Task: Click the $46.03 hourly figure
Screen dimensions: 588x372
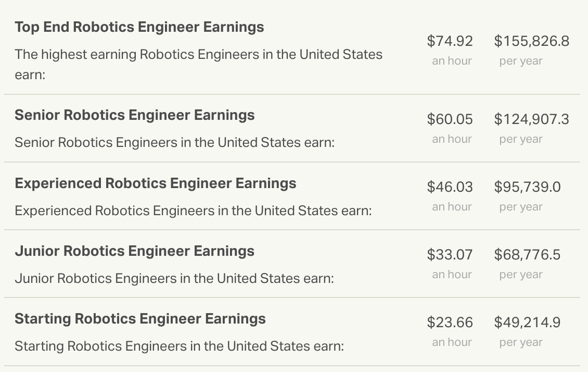Action: click(450, 187)
